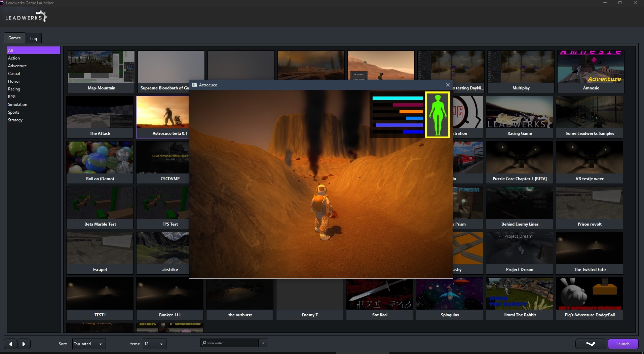The width and height of the screenshot is (644, 354).
Task: Choose the Racing category in the sidebar
Action: (14, 89)
